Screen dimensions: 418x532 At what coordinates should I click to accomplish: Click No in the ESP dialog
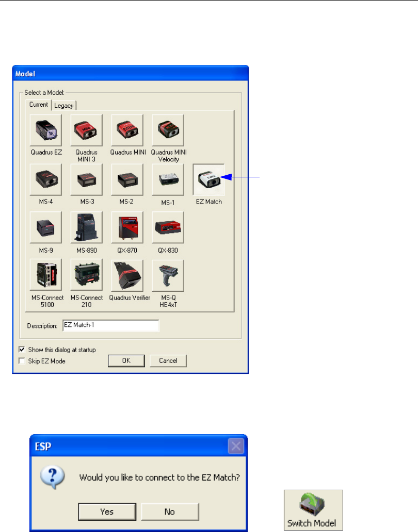click(x=170, y=512)
